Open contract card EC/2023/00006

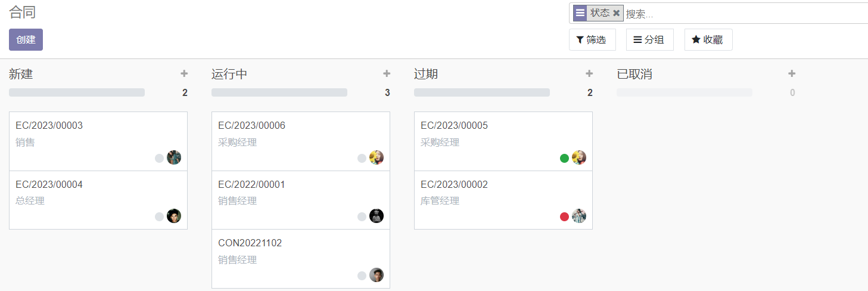[301, 141]
